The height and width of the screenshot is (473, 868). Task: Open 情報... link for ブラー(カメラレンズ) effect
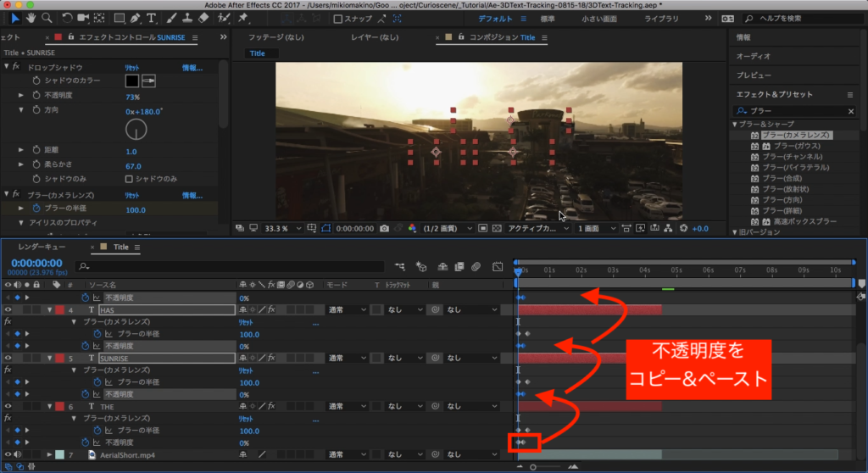[x=192, y=196]
